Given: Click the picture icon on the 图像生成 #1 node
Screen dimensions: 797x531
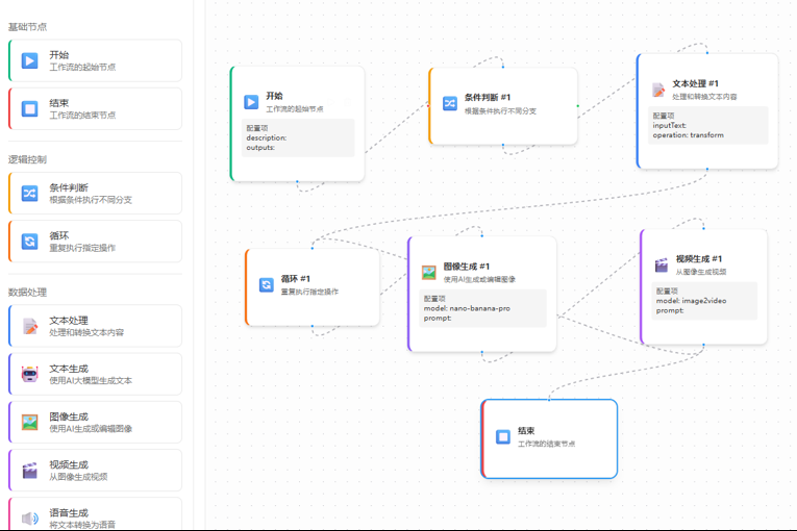Looking at the screenshot, I should click(429, 272).
